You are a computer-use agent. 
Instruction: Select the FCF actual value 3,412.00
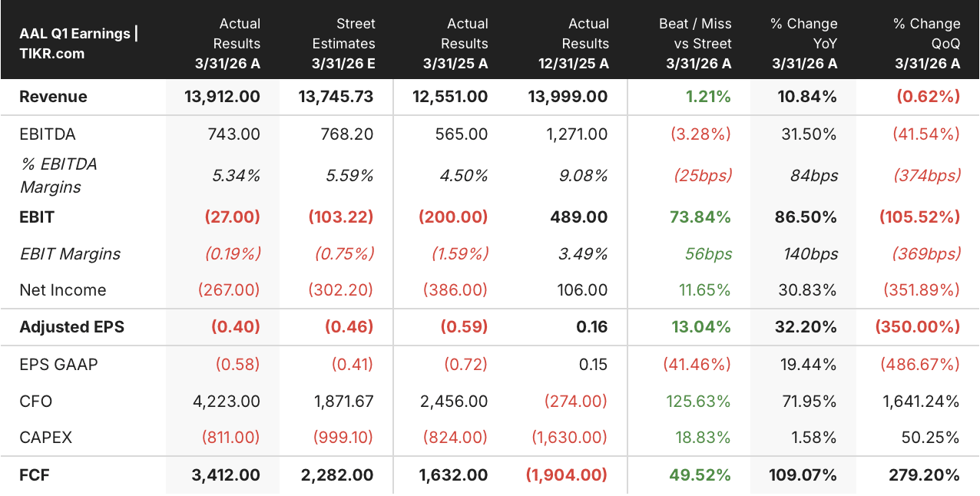tap(226, 475)
